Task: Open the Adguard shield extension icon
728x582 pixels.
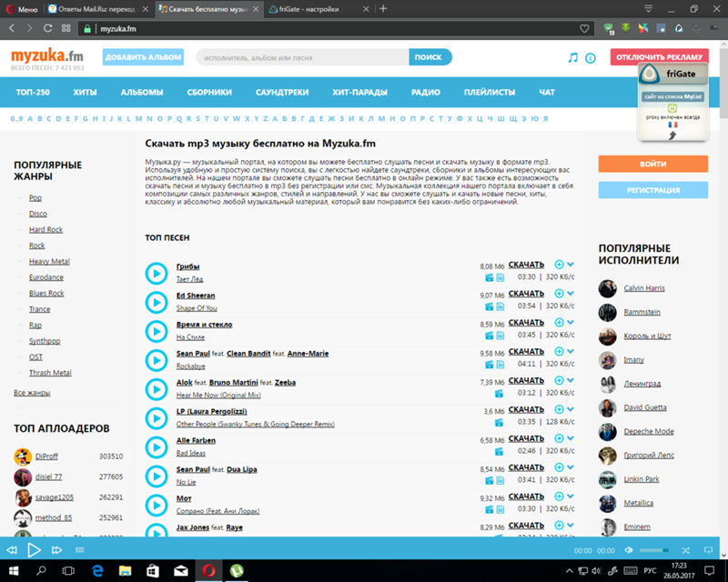Action: 609,29
